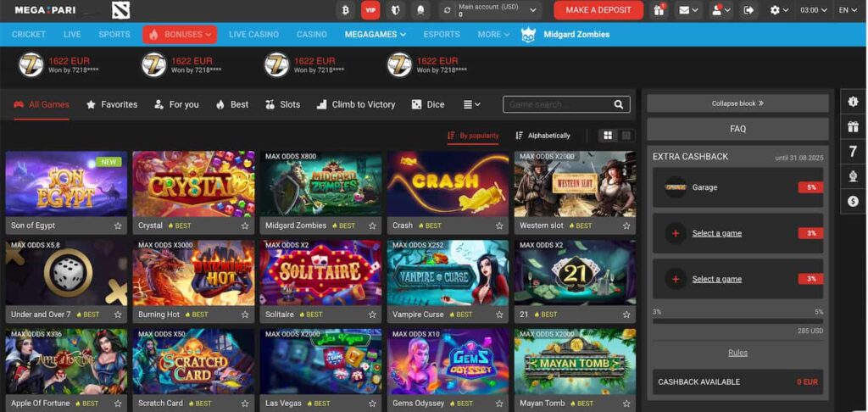The height and width of the screenshot is (412, 868).
Task: Open the 03:00 time zone dropdown
Action: pyautogui.click(x=814, y=10)
